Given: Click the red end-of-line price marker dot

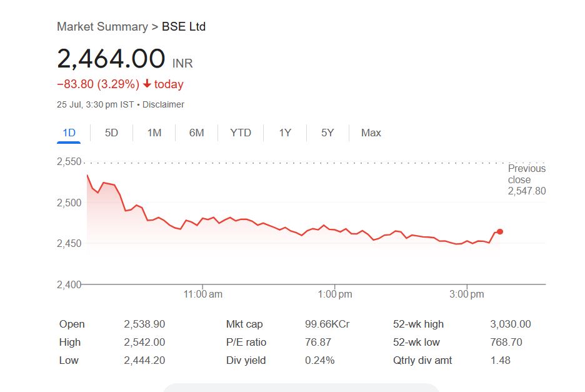Looking at the screenshot, I should tap(499, 232).
